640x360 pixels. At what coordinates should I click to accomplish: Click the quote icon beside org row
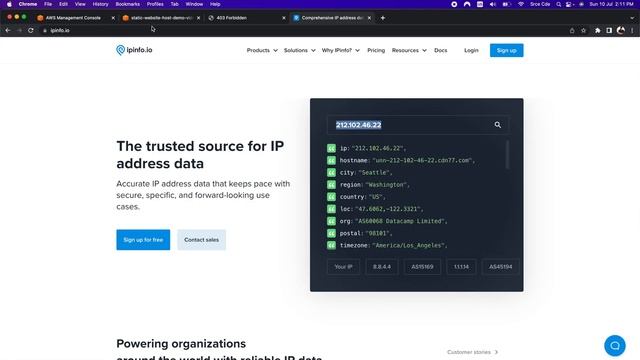pyautogui.click(x=331, y=221)
